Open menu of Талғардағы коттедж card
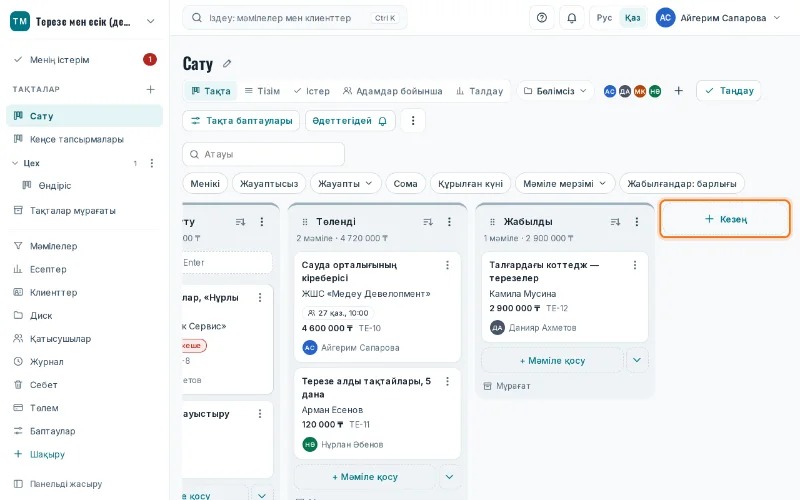 pos(635,265)
